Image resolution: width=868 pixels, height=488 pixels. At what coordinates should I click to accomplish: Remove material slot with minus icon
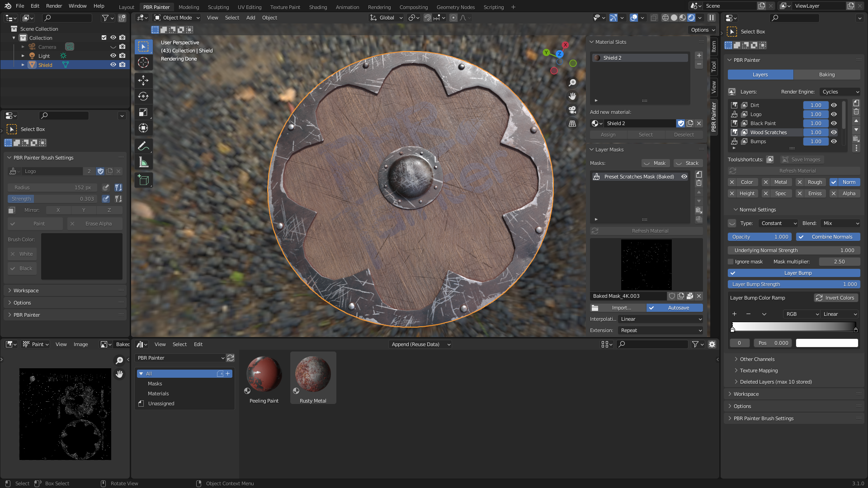pos(699,65)
